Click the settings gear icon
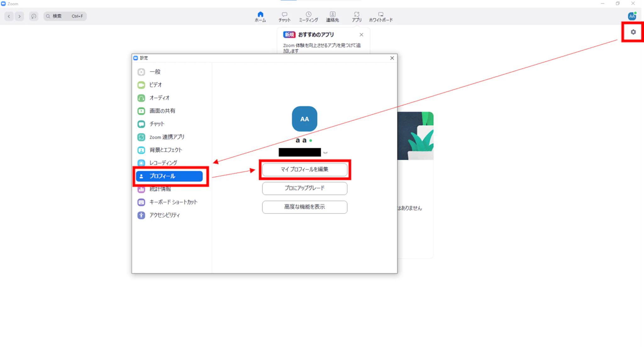The height and width of the screenshot is (347, 644). [633, 32]
